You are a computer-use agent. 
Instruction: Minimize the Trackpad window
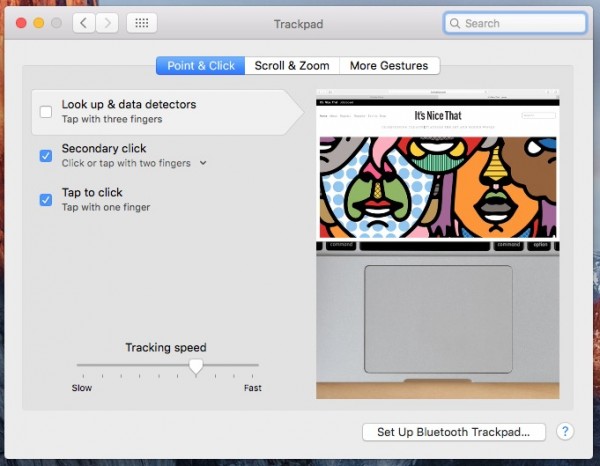[39, 23]
